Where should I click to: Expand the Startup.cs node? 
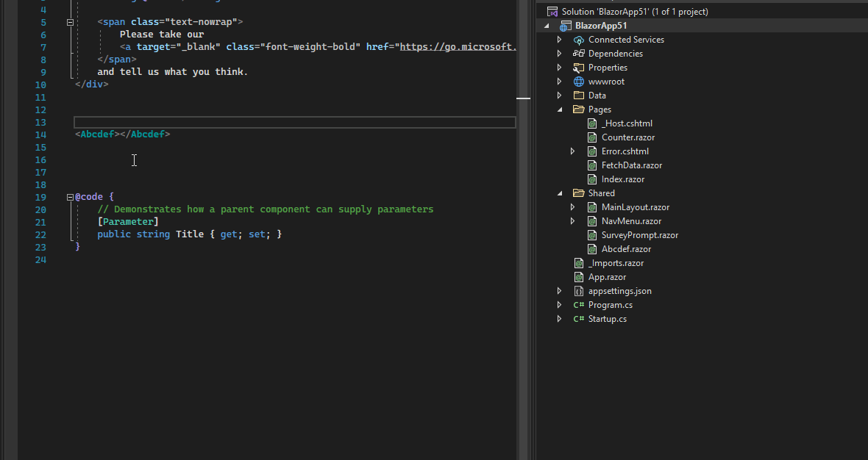coord(559,319)
